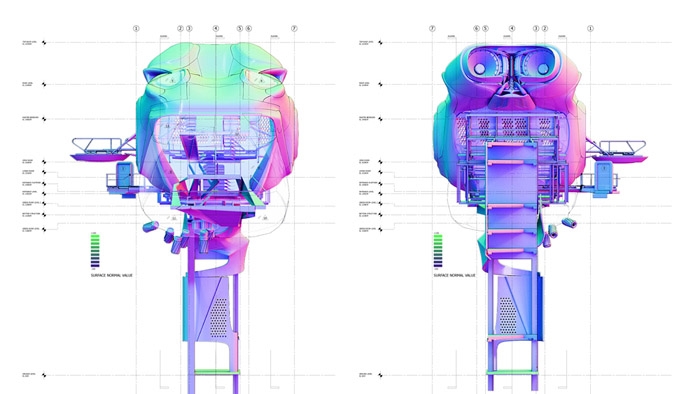Click the perforated panel on right tower base
This screenshot has width=700, height=394.
click(x=507, y=315)
